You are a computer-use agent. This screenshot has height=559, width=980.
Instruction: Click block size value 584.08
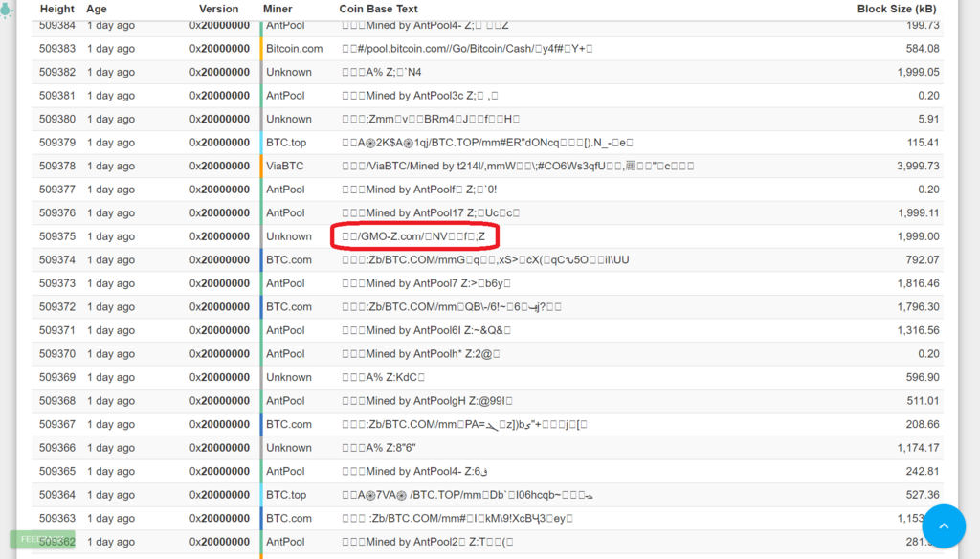coord(923,48)
